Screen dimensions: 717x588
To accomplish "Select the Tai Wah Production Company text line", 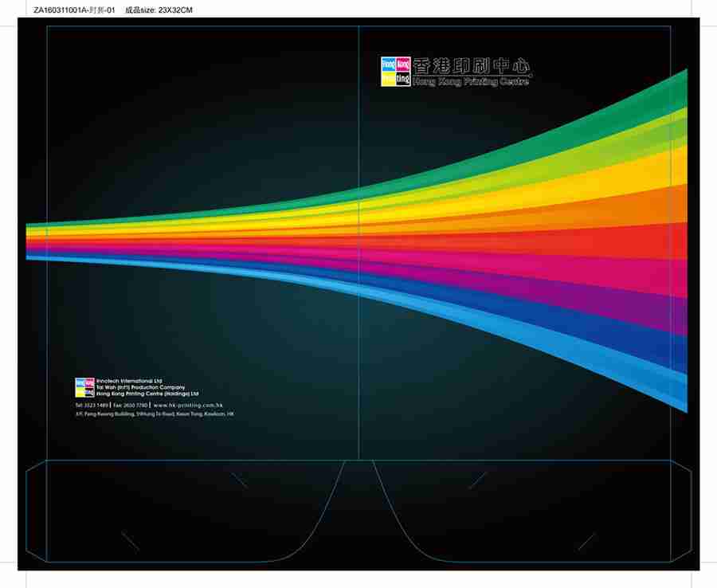I will (139, 387).
